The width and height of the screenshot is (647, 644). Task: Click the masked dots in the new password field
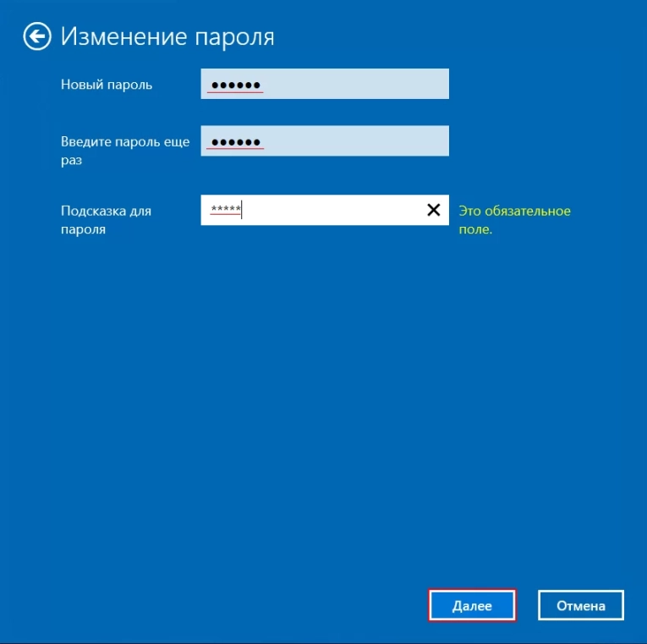coord(236,85)
